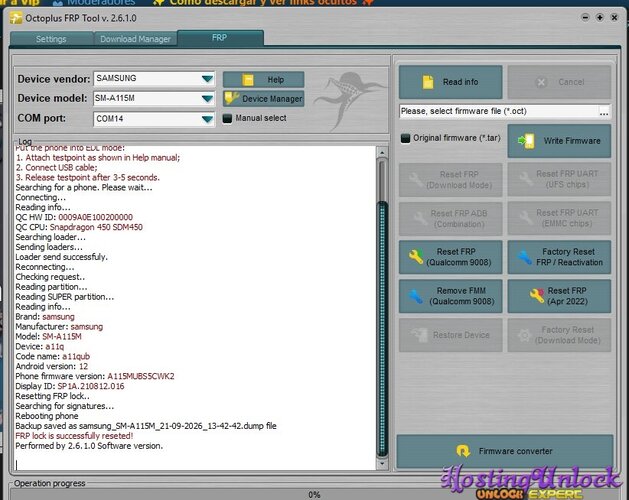This screenshot has height=500, width=629.
Task: Click the wrench icon on Reset FRP (Download Mode)
Action: [416, 179]
